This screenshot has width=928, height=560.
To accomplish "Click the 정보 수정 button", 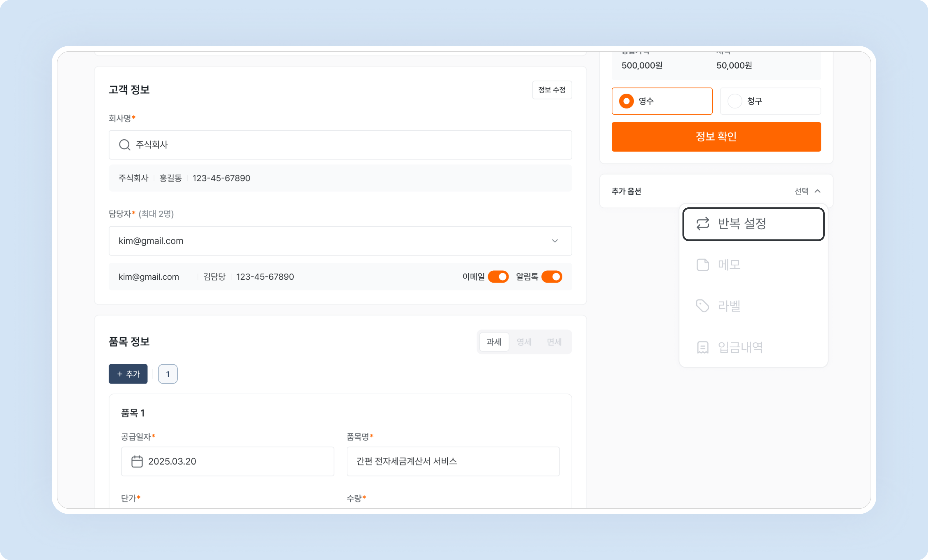I will tap(552, 90).
